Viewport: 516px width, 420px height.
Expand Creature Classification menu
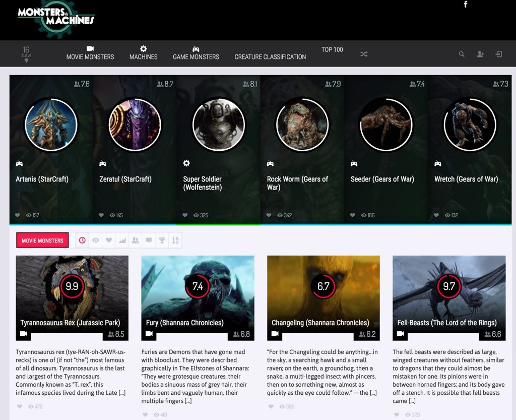click(270, 57)
